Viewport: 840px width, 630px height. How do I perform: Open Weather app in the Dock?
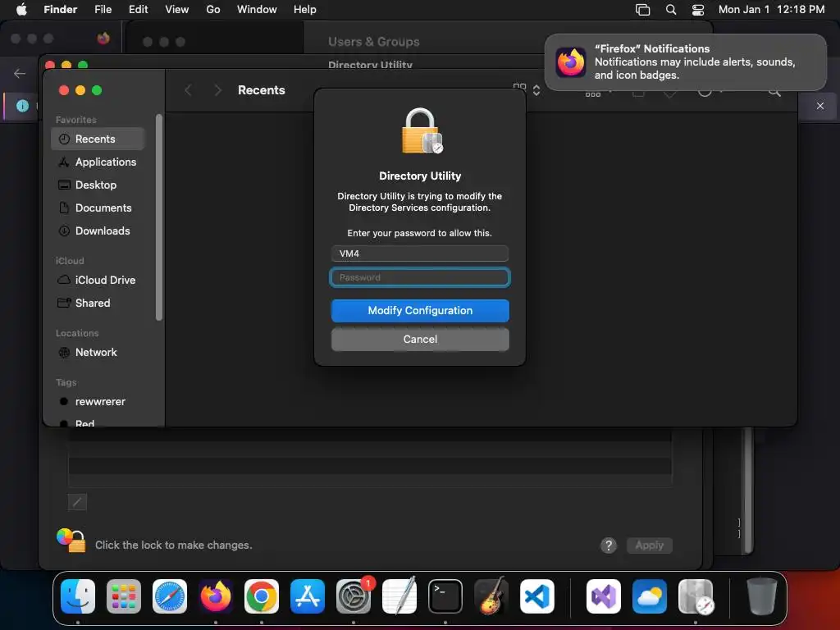[650, 596]
